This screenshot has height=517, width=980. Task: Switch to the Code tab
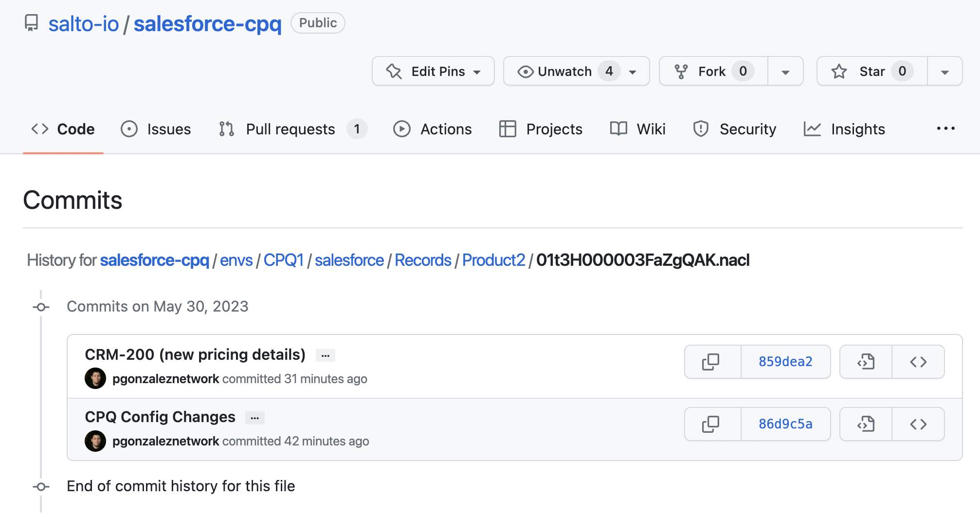click(63, 129)
